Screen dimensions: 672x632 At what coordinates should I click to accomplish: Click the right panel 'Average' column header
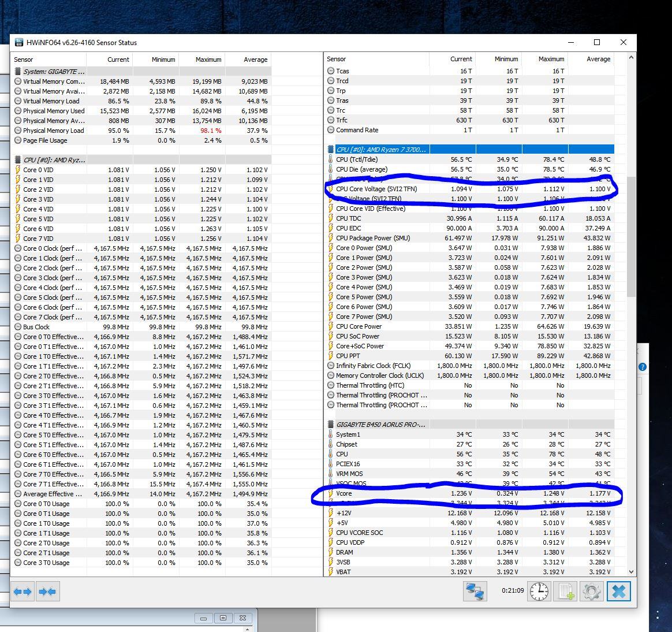(x=591, y=59)
